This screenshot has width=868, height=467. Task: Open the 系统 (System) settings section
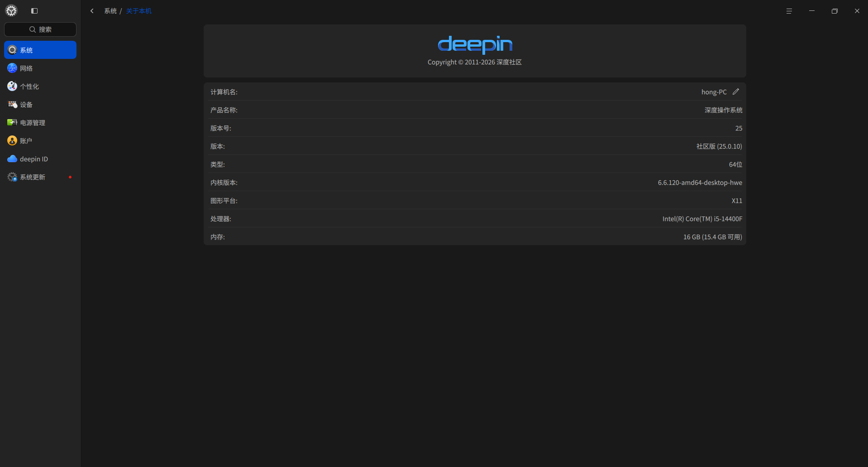coord(40,50)
